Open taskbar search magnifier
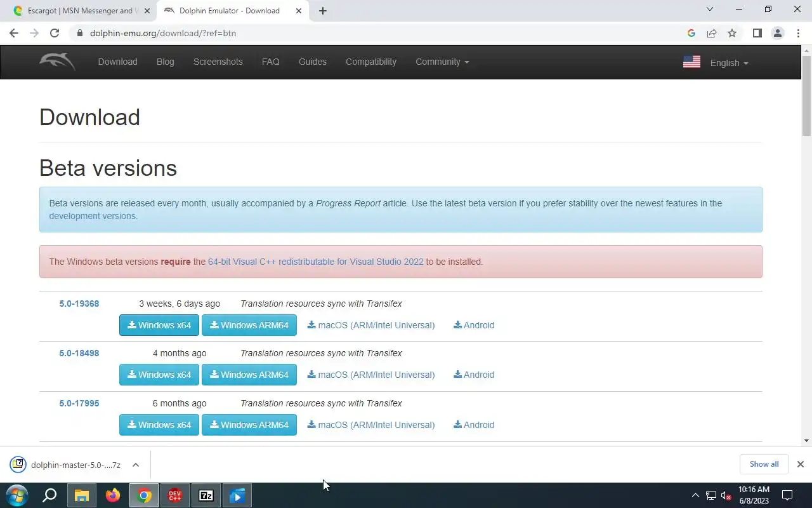812x508 pixels. [49, 495]
